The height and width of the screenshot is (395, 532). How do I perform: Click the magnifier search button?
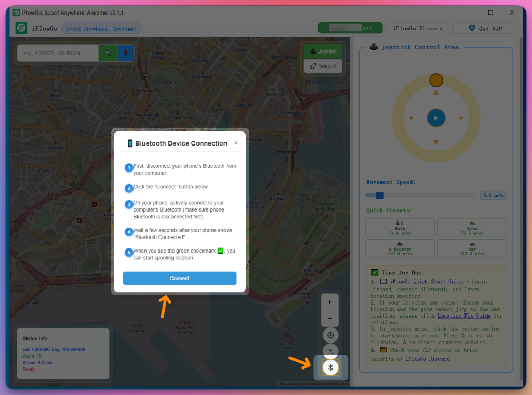[x=108, y=54]
